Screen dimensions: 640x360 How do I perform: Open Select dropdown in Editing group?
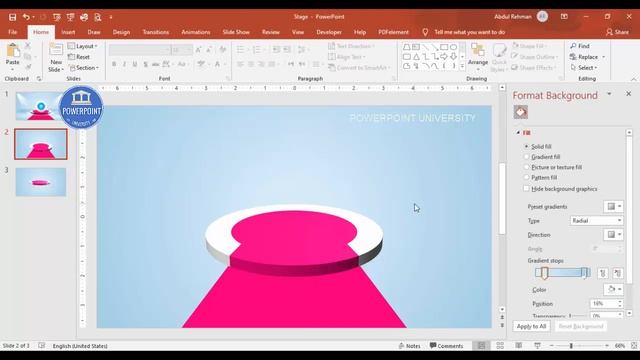coord(584,68)
